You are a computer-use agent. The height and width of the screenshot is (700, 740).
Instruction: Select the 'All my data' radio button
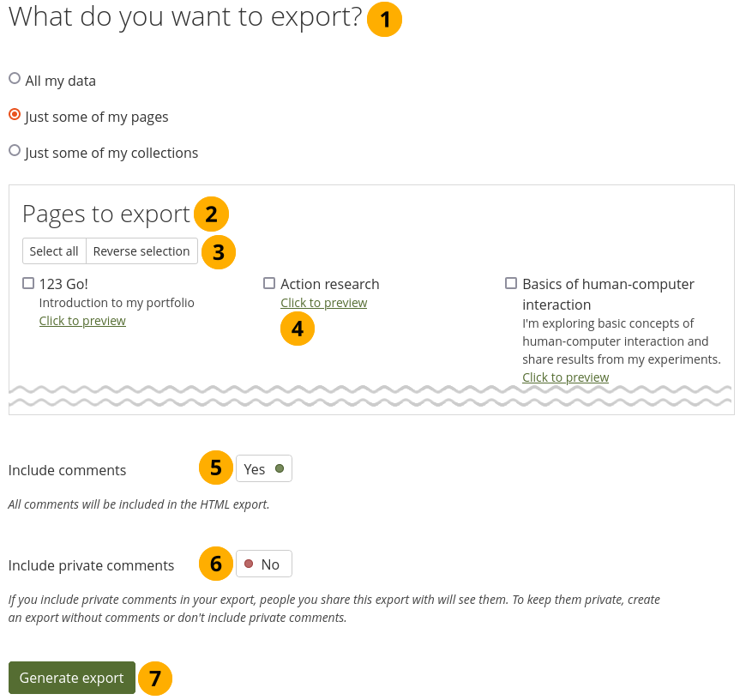(15, 79)
